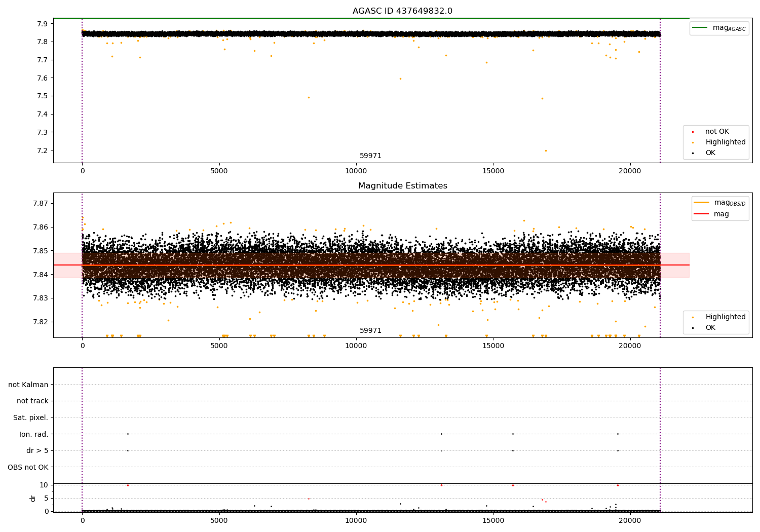Click the 5000 x-axis tick of the bottom plot
Image resolution: width=760 pixels, height=532 pixels.
pyautogui.click(x=219, y=520)
